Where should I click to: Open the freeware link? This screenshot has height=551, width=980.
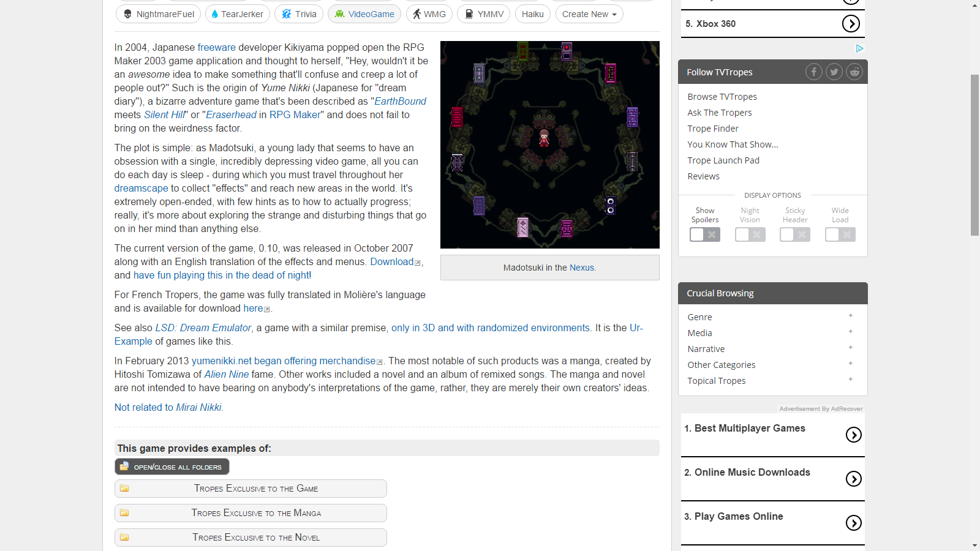[x=216, y=47]
